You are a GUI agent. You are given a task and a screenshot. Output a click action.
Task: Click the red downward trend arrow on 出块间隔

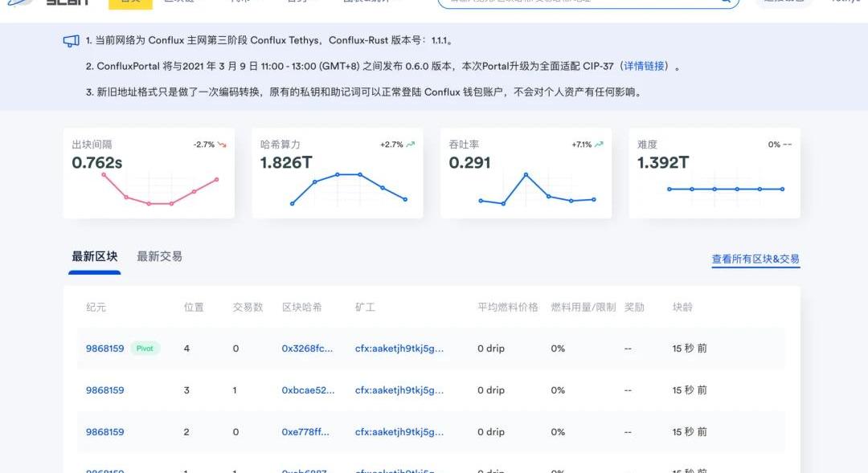(x=223, y=145)
